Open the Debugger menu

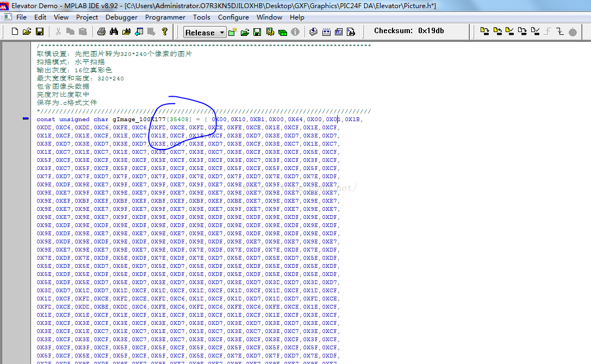121,17
